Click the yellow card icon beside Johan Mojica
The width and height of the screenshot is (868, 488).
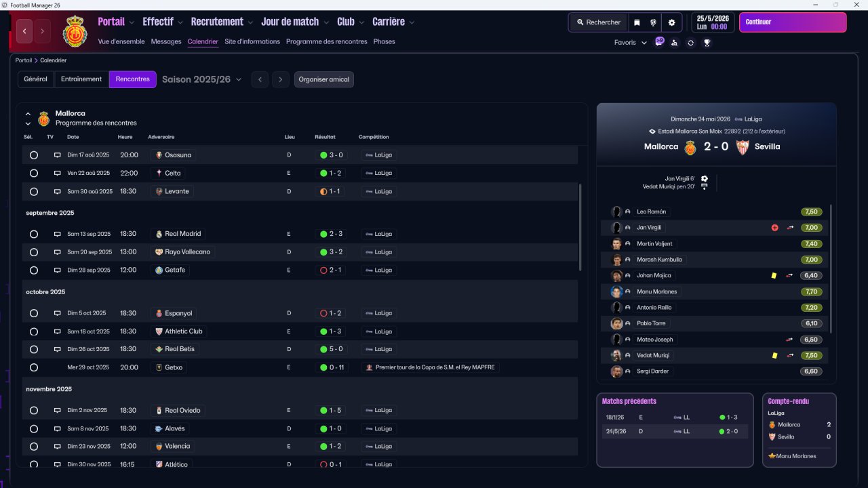coord(774,276)
